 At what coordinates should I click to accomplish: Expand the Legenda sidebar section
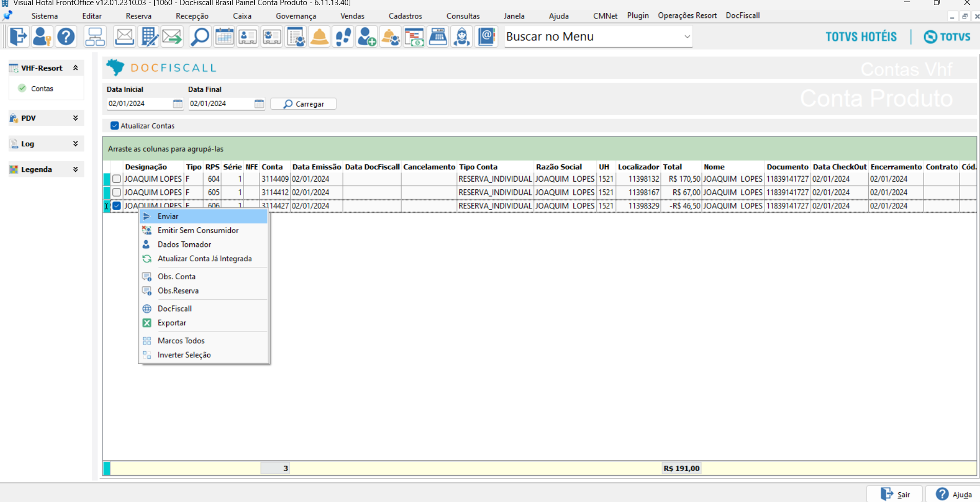(75, 169)
